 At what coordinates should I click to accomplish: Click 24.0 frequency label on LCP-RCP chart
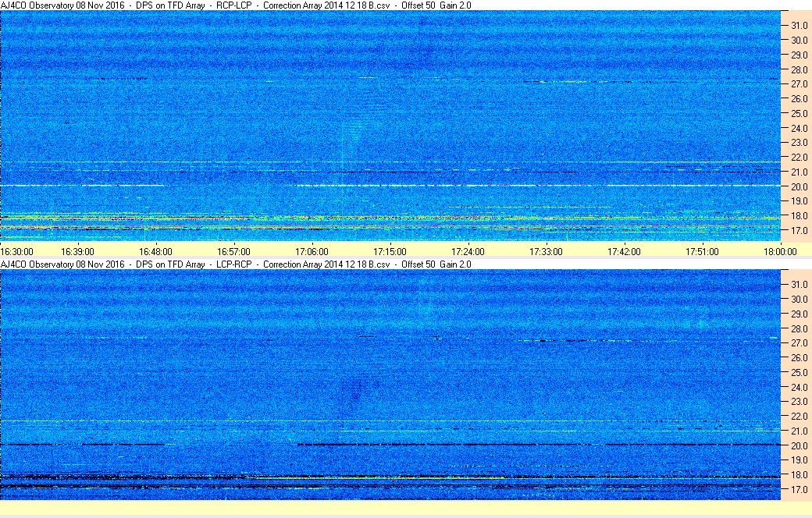click(x=799, y=387)
